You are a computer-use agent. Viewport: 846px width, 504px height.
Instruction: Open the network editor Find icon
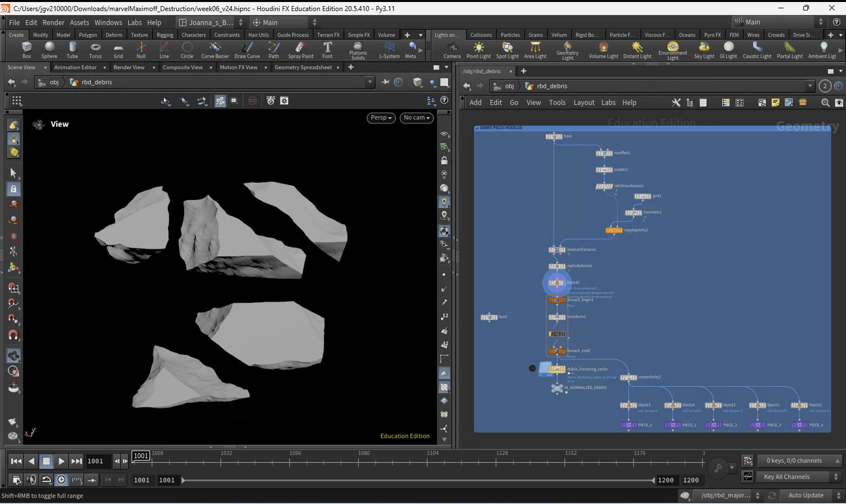pos(825,102)
